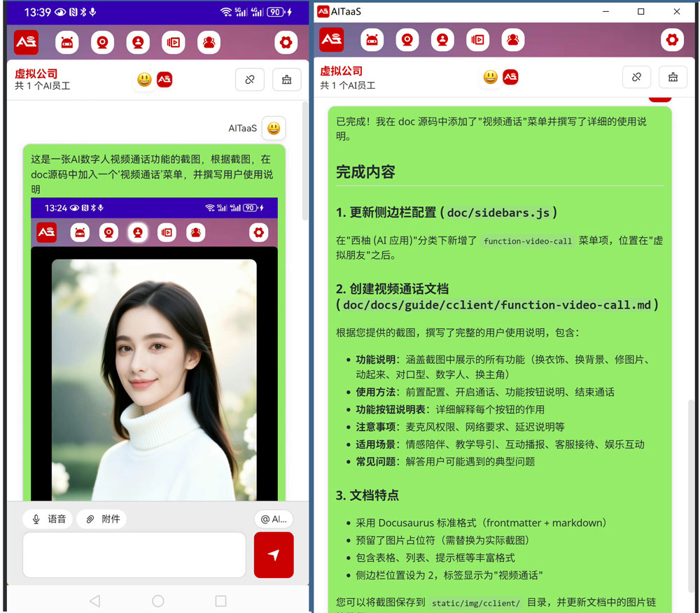Click the unlink button in mobile chat header
The width and height of the screenshot is (700, 613).
pos(250,79)
